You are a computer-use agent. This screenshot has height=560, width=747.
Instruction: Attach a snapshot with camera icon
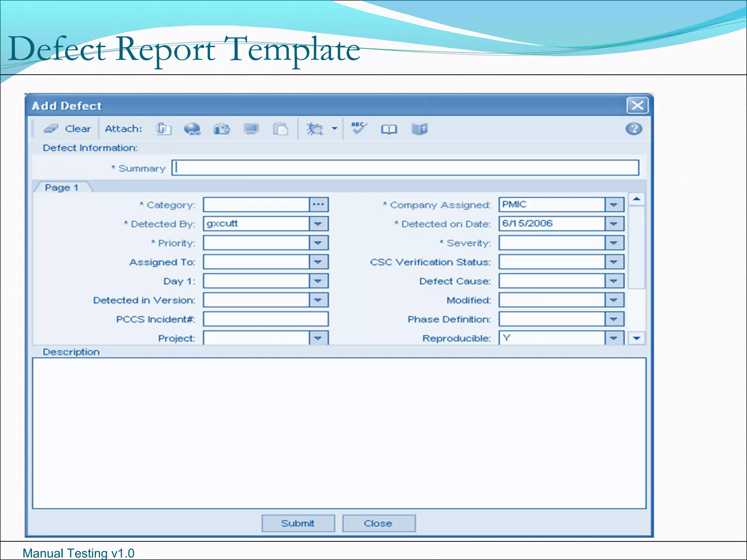222,129
